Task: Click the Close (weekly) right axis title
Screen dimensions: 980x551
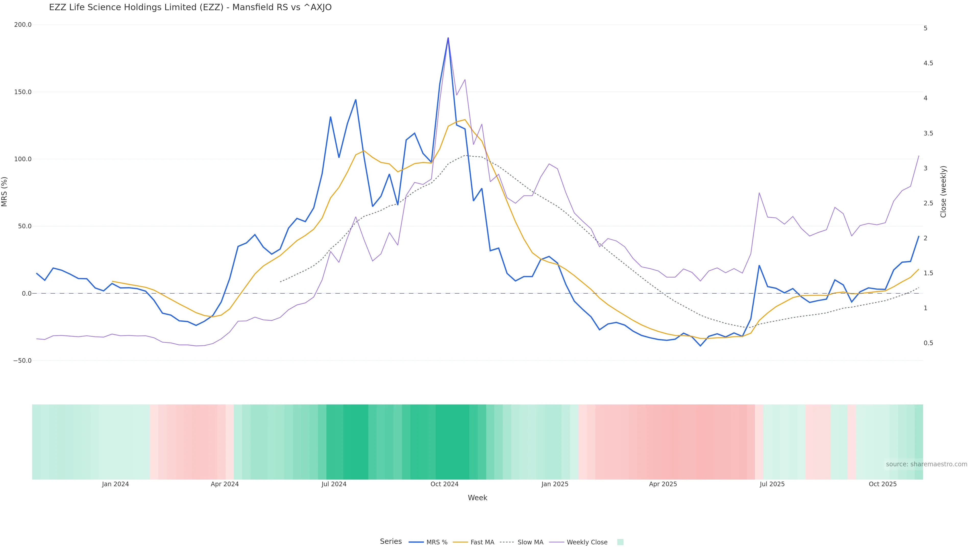Action: coord(943,192)
